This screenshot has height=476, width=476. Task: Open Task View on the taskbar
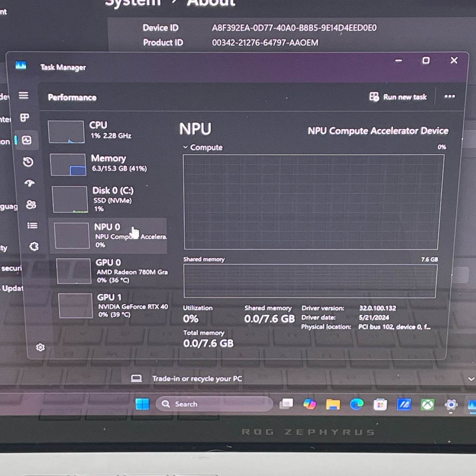point(286,404)
